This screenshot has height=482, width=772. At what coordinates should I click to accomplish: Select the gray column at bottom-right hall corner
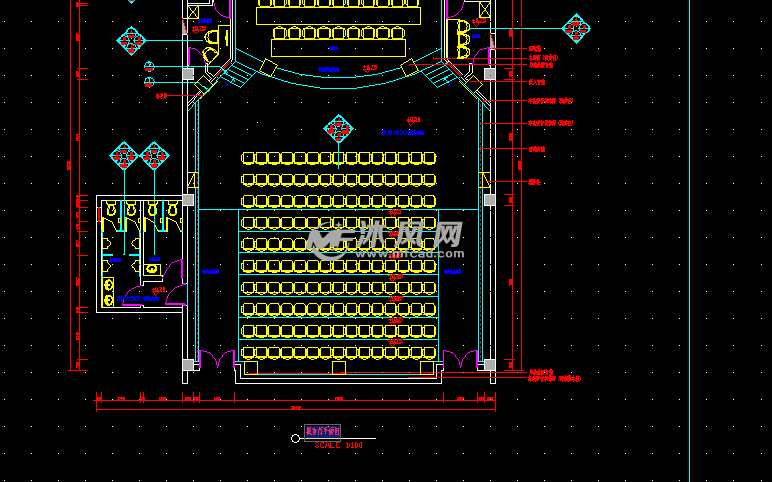coord(489,365)
